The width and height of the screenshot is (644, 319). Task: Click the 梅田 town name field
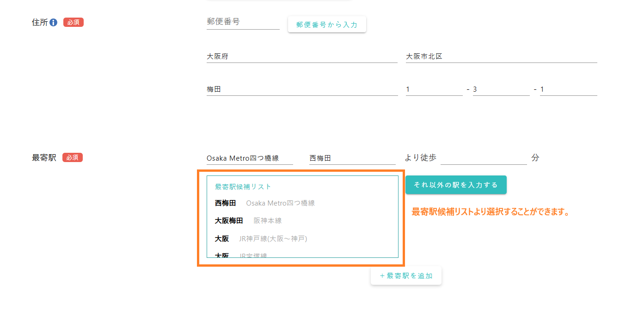[301, 89]
